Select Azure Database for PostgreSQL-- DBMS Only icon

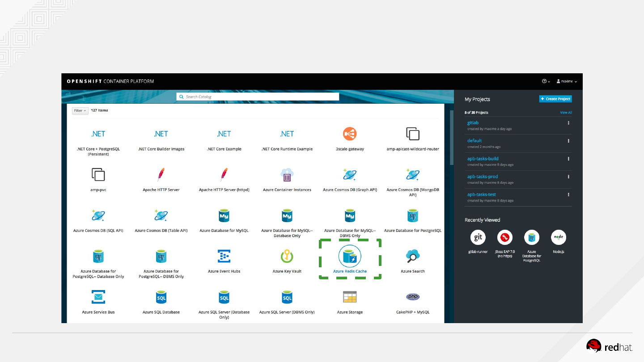click(161, 256)
